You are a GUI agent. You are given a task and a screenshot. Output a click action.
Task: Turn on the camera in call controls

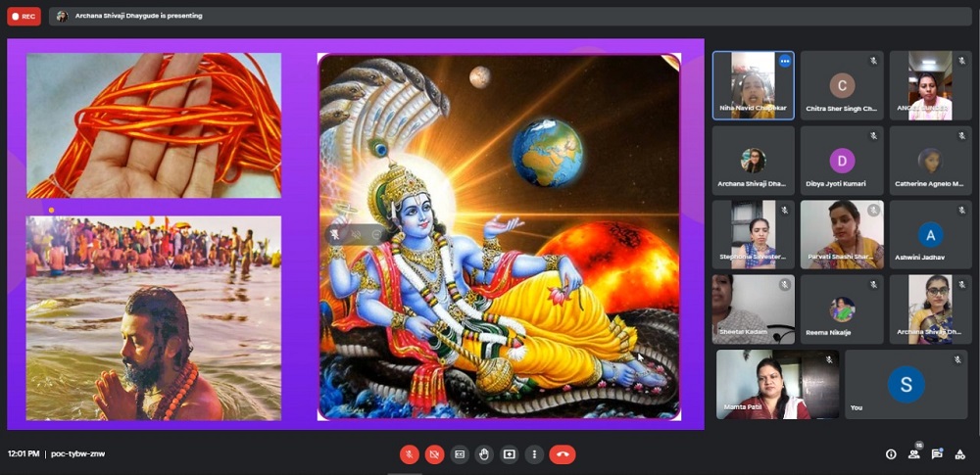[434, 454]
